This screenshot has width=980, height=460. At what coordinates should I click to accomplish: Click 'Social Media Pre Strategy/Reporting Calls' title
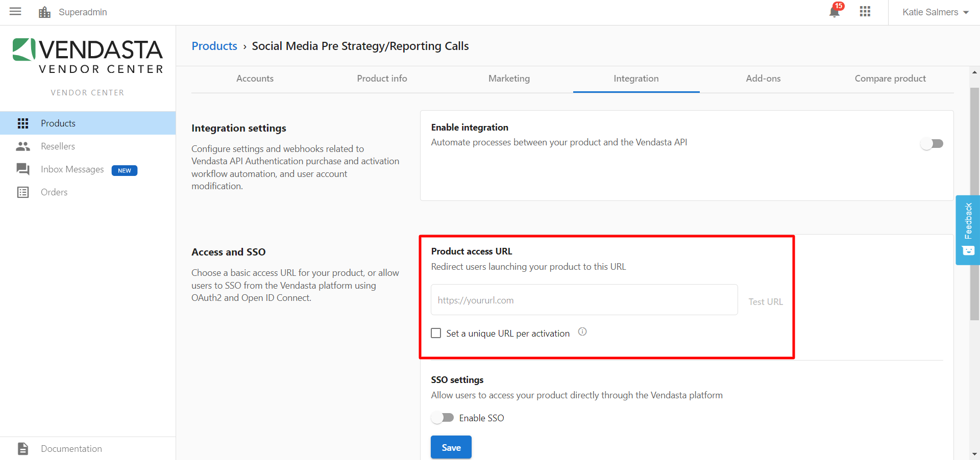[360, 46]
